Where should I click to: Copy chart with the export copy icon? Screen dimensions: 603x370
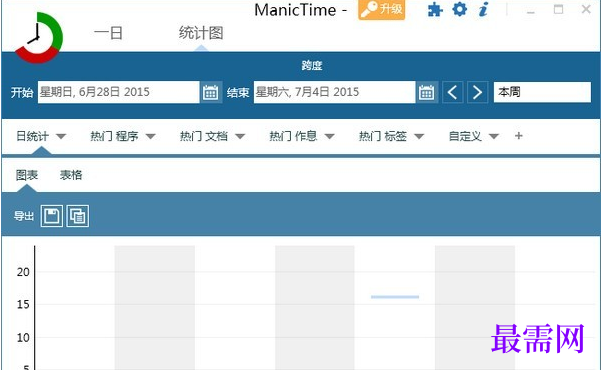tap(78, 216)
